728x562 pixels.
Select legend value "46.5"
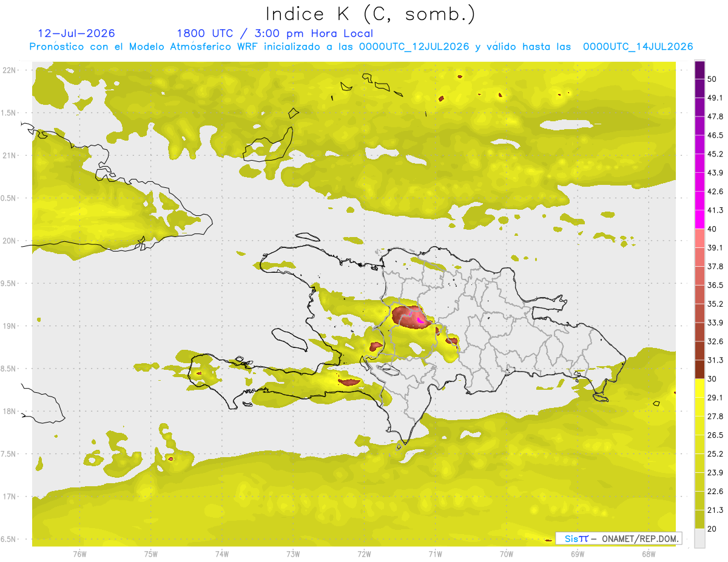pyautogui.click(x=715, y=135)
